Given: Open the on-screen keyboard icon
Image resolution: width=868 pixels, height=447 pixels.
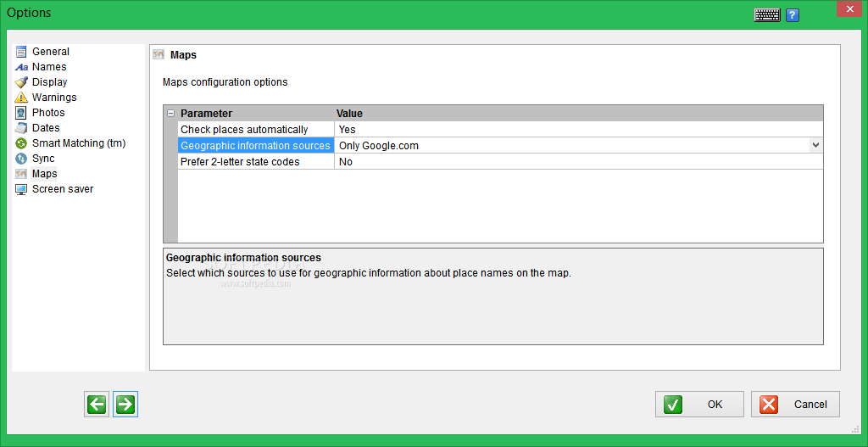Looking at the screenshot, I should click(x=767, y=15).
